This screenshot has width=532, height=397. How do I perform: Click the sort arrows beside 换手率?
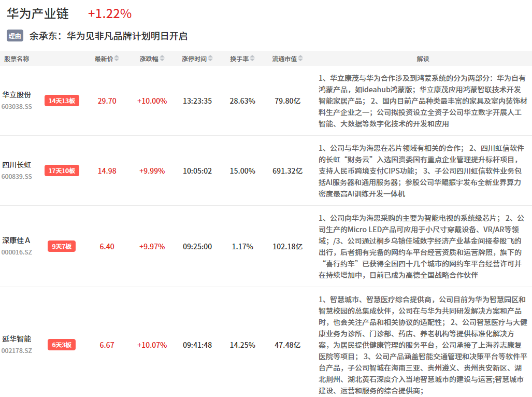pyautogui.click(x=252, y=59)
